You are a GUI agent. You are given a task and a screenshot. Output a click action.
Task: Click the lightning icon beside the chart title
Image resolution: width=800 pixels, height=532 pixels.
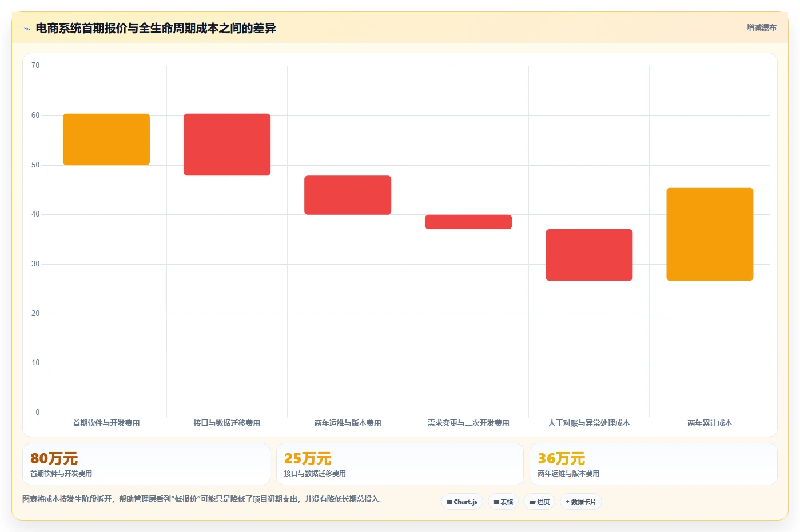(27, 29)
